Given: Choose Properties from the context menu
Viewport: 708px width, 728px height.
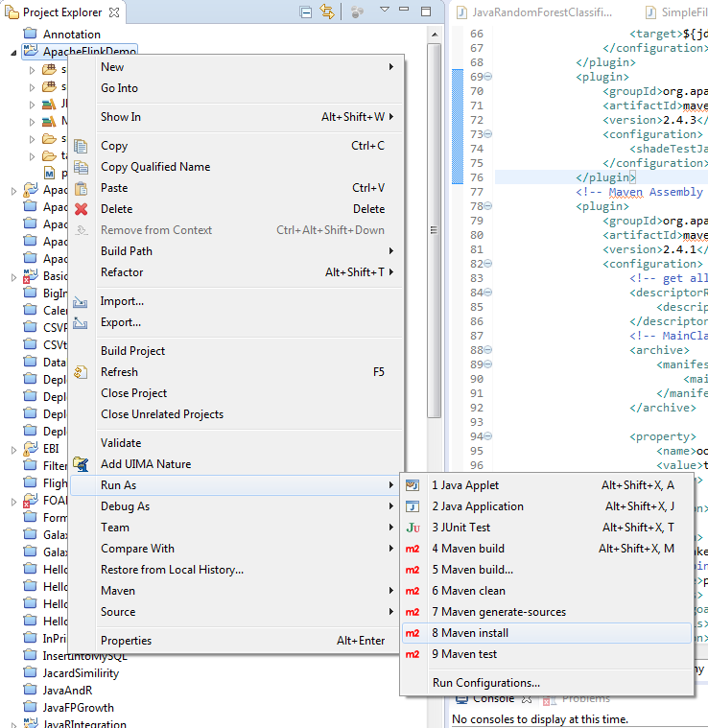Looking at the screenshot, I should tap(126, 641).
